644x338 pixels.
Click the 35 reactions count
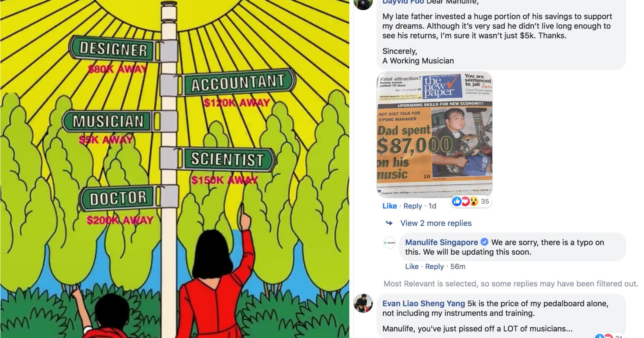(485, 201)
